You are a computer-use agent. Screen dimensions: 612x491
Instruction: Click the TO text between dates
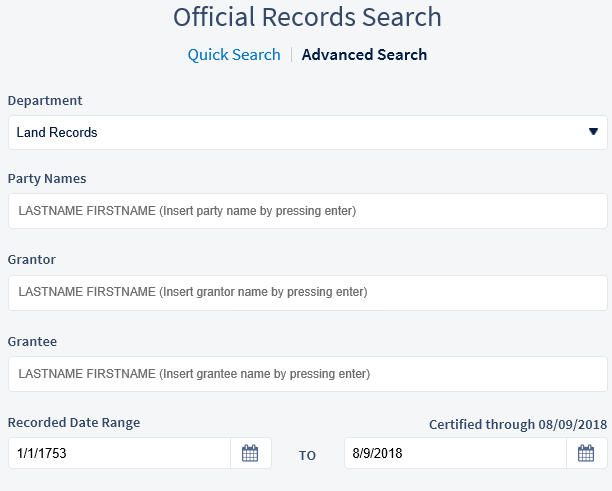pos(307,456)
